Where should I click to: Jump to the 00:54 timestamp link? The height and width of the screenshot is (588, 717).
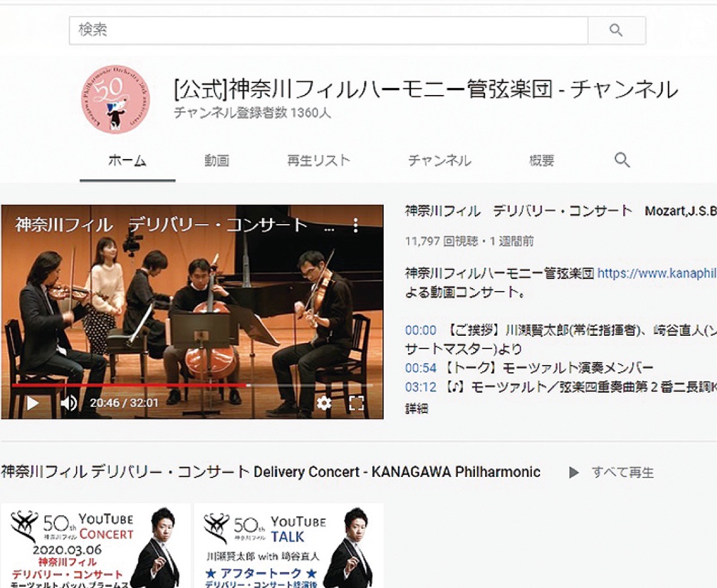tap(421, 367)
